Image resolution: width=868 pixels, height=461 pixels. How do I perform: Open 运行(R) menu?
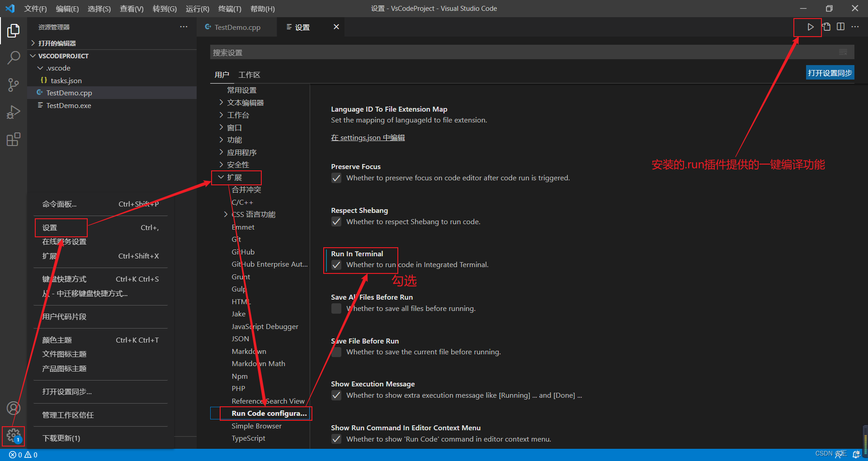tap(198, 9)
